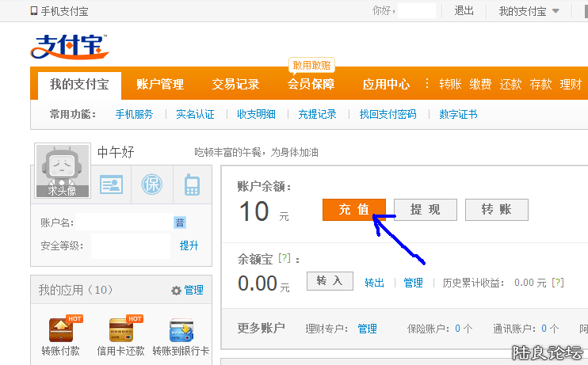Click the real-name ID card icon

click(x=111, y=184)
